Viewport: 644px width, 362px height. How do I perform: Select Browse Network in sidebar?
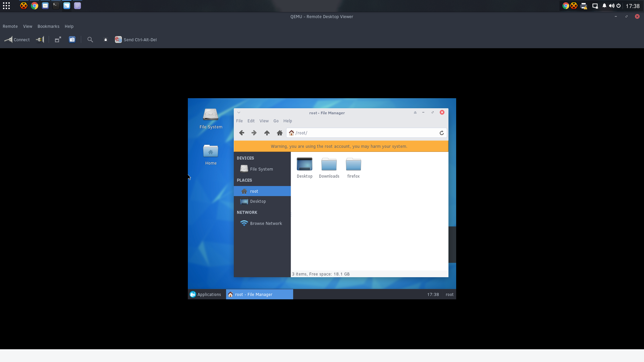tap(262, 223)
